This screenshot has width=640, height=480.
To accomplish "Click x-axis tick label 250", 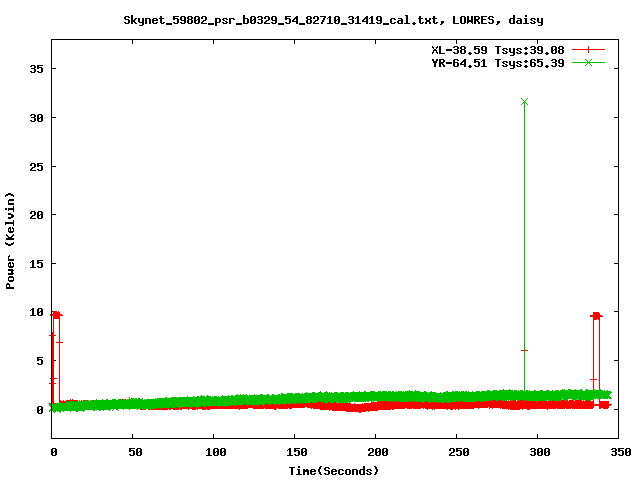I will 459,452.
